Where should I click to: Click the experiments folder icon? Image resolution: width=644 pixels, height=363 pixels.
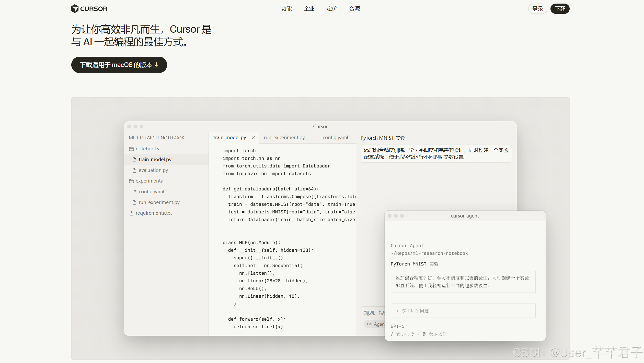131,181
